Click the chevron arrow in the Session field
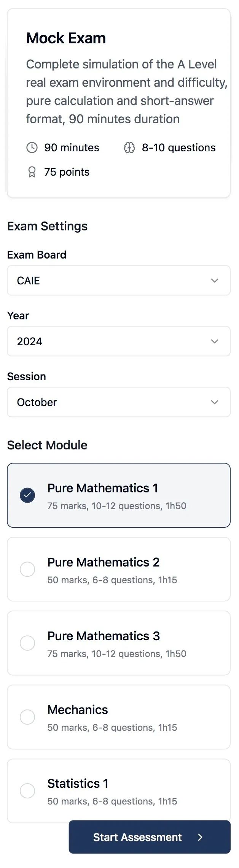239x868 pixels. (x=215, y=402)
